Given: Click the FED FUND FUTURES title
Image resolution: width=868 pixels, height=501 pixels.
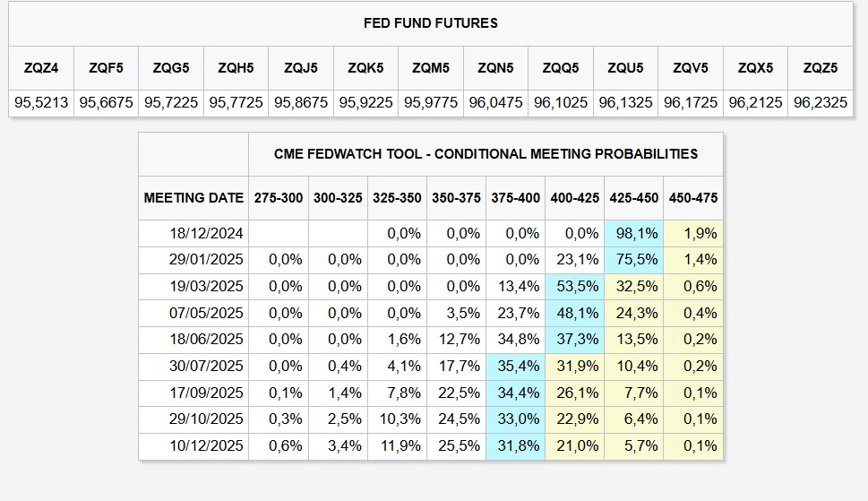Looking at the screenshot, I should [x=431, y=22].
